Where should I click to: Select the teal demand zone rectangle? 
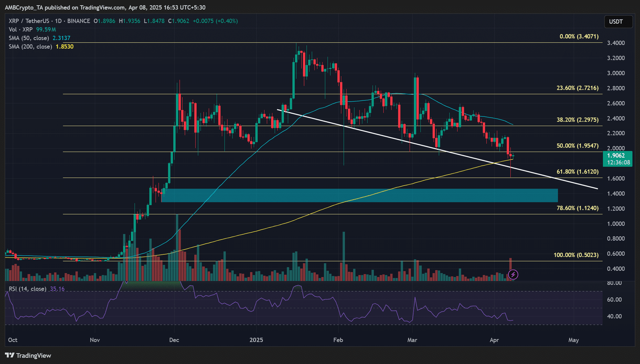click(x=359, y=195)
